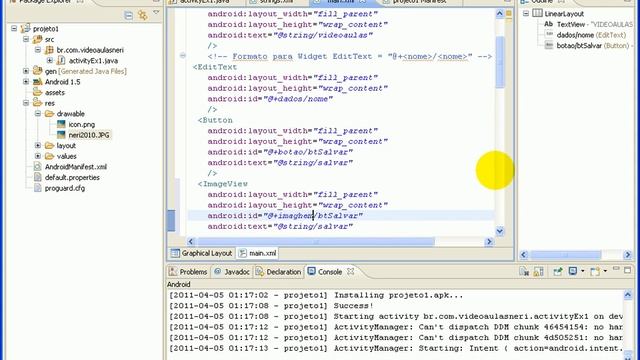
Task: Collapse the drawable folder node
Action: [x=38, y=113]
